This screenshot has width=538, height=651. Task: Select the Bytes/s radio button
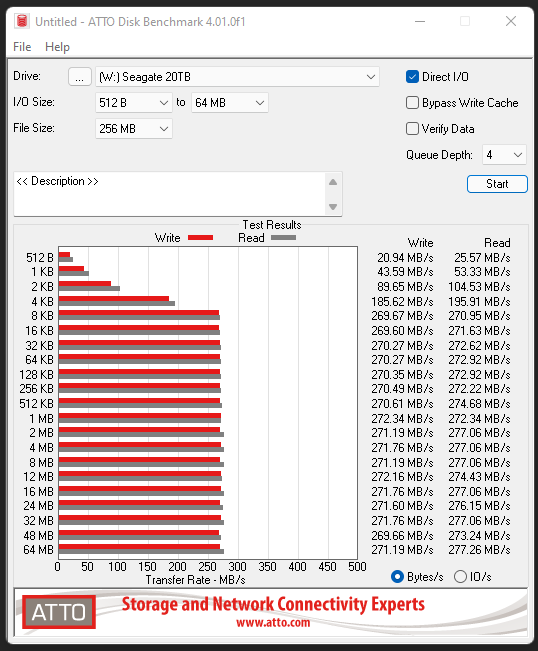point(397,577)
